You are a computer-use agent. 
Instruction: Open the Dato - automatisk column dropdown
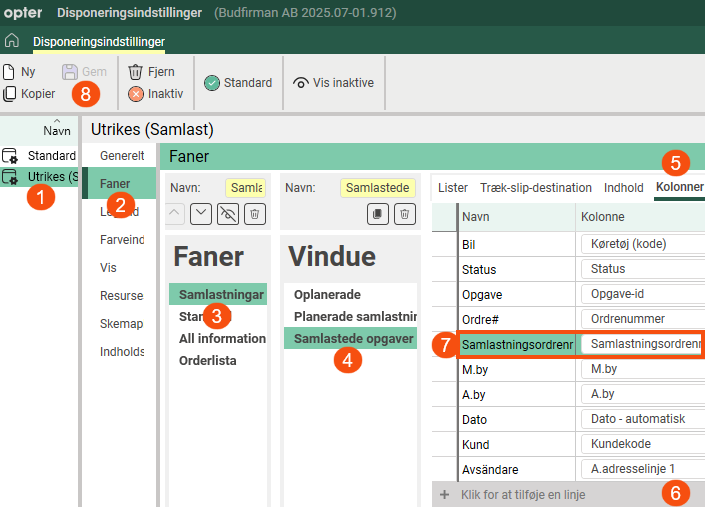pyautogui.click(x=641, y=419)
